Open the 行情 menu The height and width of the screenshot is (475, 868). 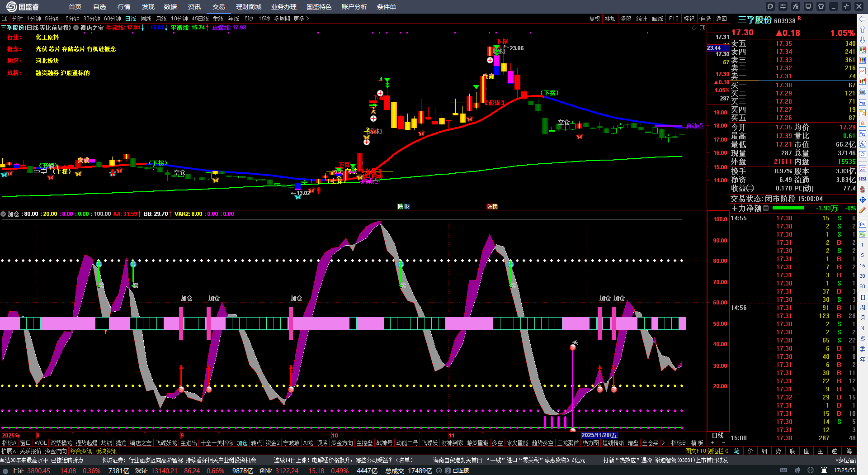(x=124, y=7)
